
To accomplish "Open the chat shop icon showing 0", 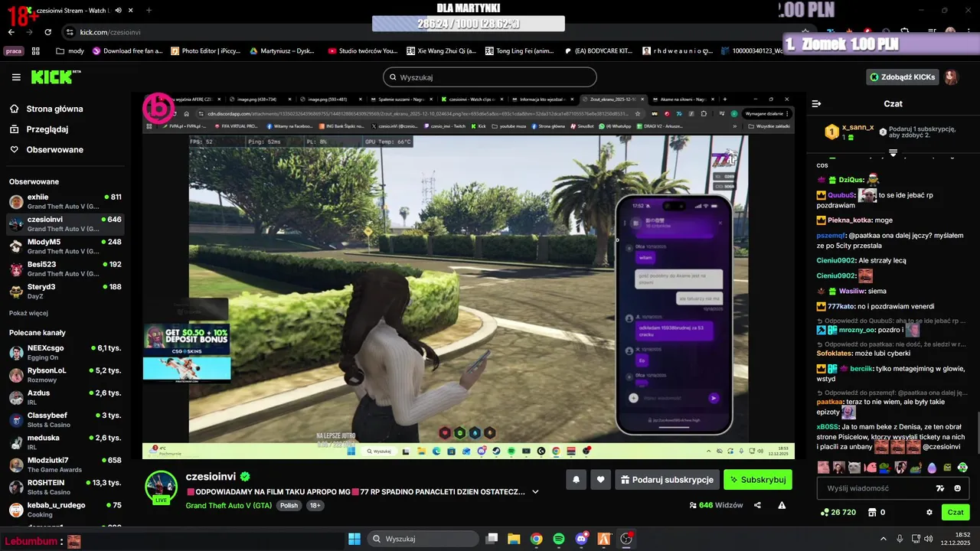I will click(x=877, y=512).
